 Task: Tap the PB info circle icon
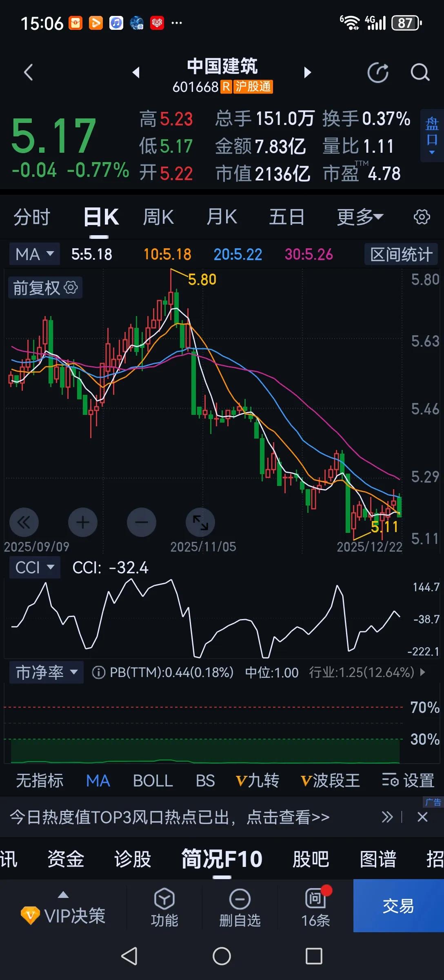[98, 672]
